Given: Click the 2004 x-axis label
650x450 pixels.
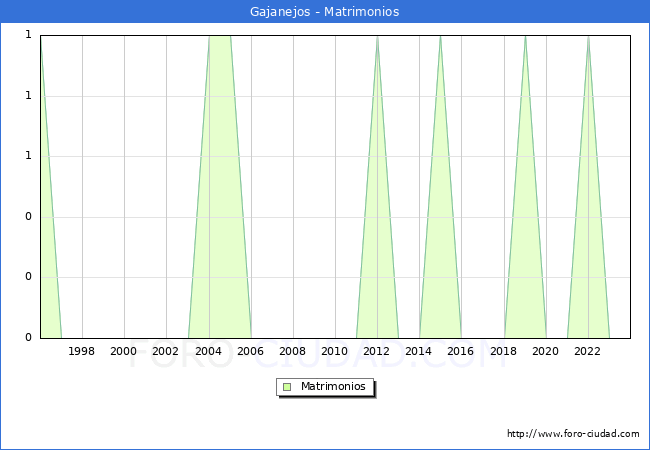Looking at the screenshot, I should pos(208,351).
